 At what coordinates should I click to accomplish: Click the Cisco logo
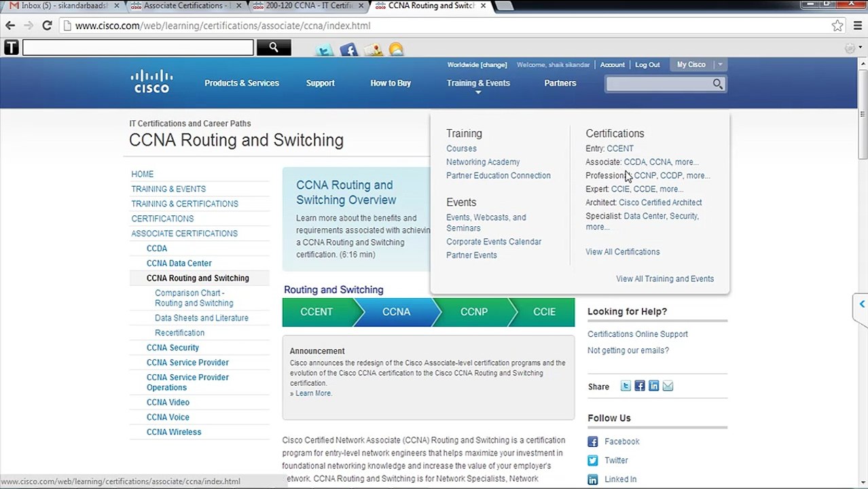(x=151, y=81)
